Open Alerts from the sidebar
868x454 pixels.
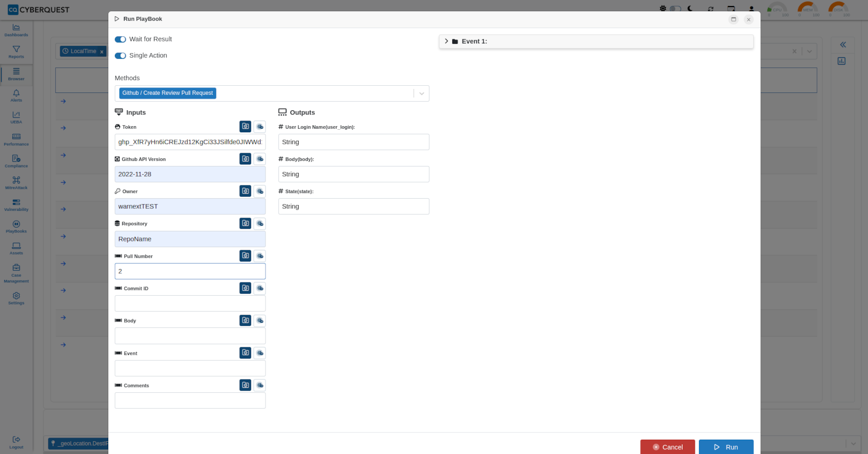point(16,95)
